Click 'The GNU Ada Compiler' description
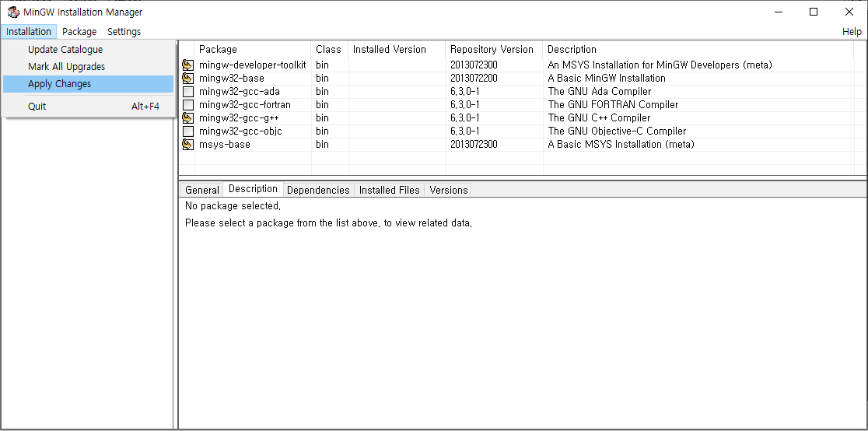This screenshot has height=431, width=868. (599, 91)
